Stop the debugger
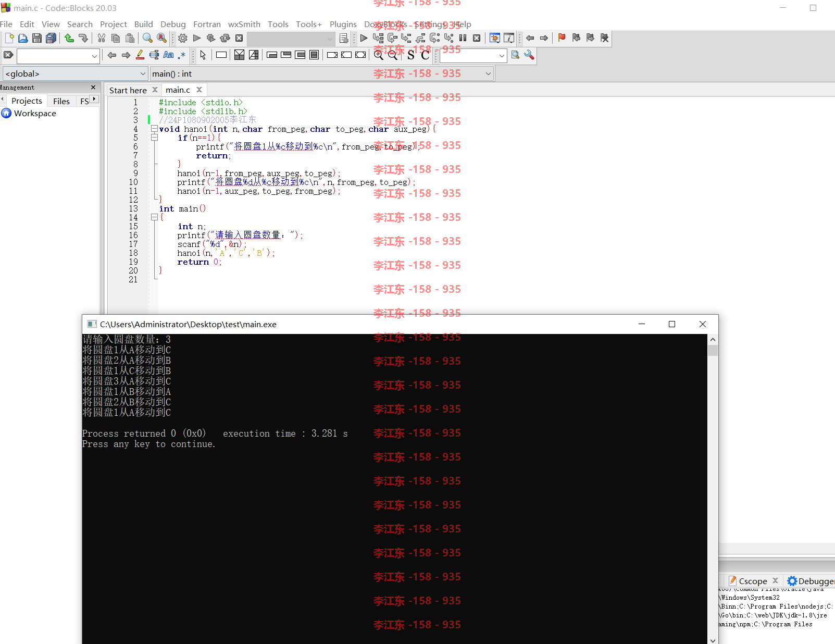The height and width of the screenshot is (644, 835). pyautogui.click(x=477, y=38)
